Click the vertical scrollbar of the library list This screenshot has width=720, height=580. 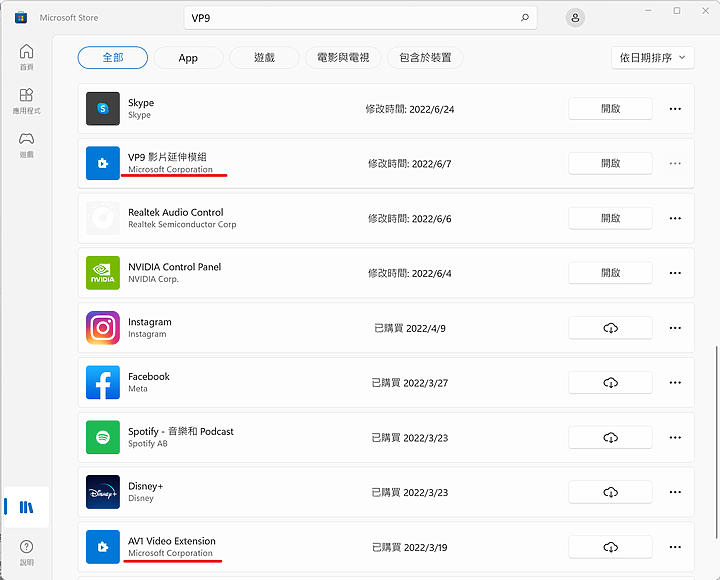click(x=716, y=442)
